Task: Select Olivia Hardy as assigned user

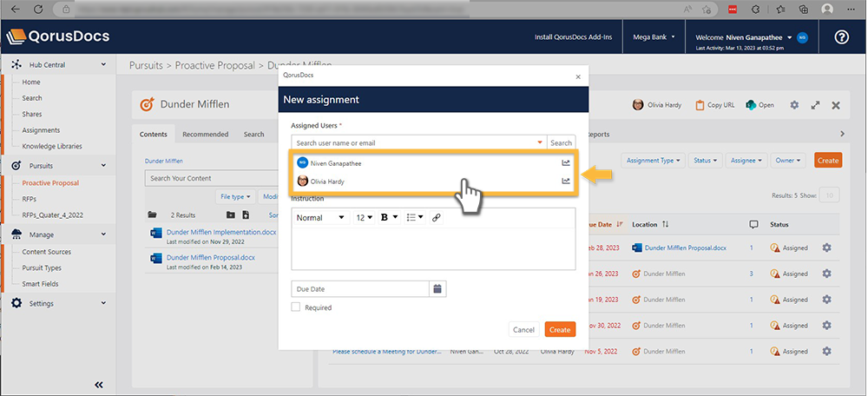Action: point(433,181)
